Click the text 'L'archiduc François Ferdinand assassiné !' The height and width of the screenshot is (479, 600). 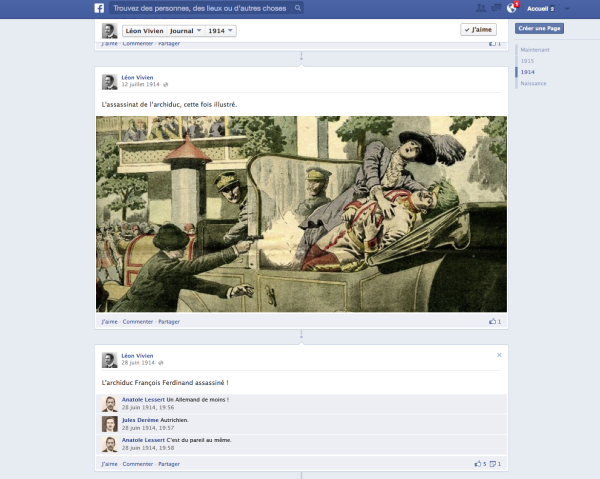(x=165, y=383)
